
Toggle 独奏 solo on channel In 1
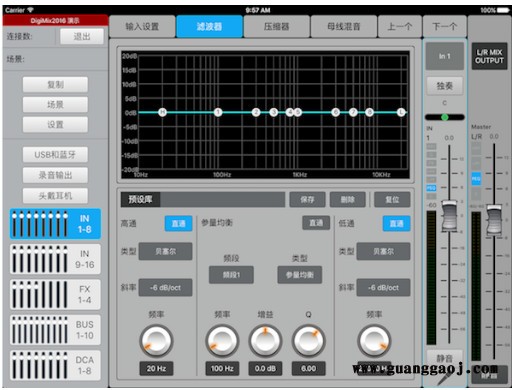445,86
